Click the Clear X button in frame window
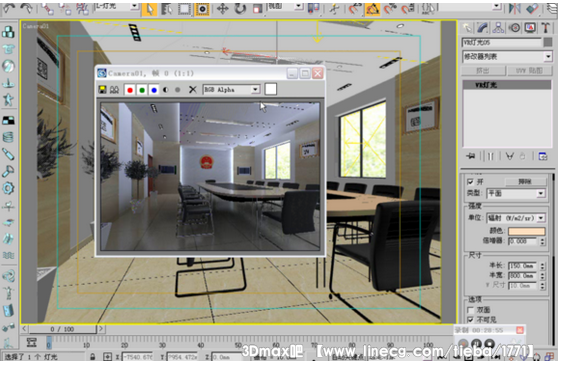 point(193,89)
